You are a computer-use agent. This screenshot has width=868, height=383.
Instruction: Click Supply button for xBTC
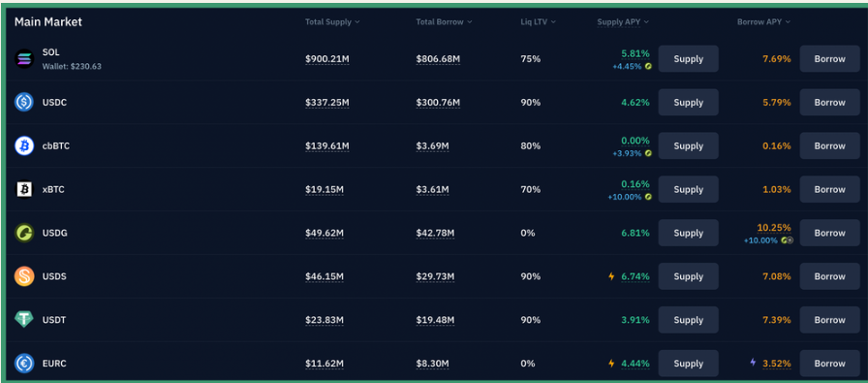(688, 189)
